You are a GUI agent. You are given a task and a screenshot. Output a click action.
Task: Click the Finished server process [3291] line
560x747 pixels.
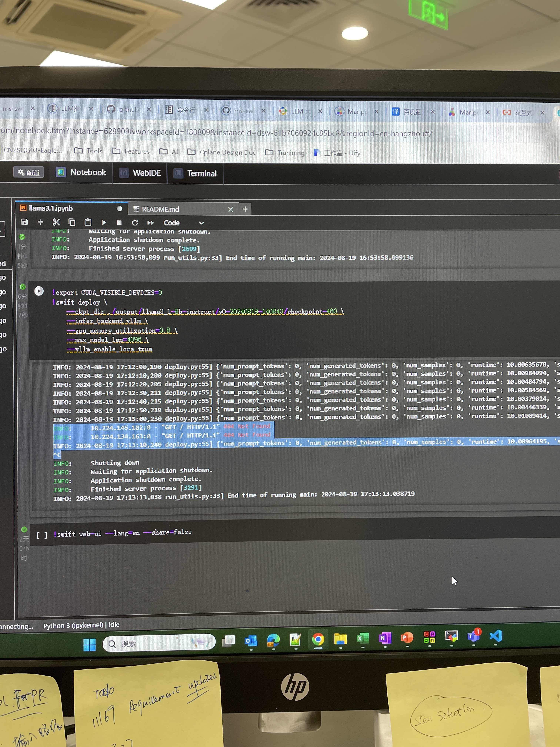click(x=127, y=488)
